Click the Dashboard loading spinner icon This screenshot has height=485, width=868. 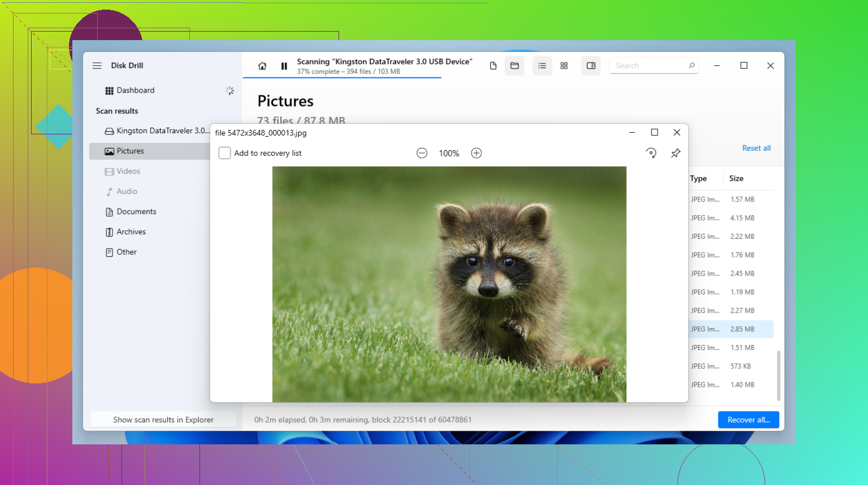point(230,90)
